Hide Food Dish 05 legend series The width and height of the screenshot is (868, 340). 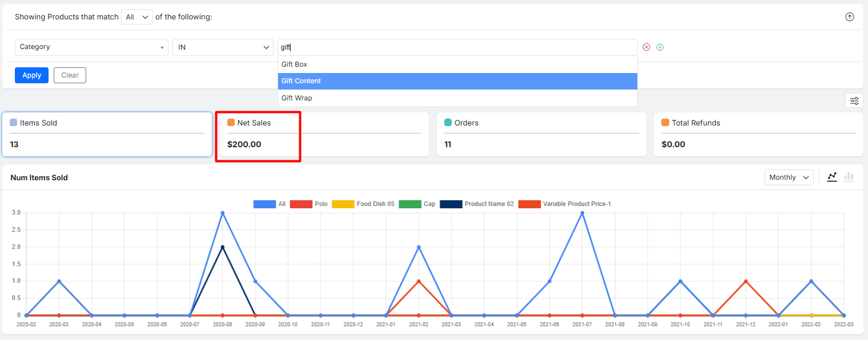363,204
